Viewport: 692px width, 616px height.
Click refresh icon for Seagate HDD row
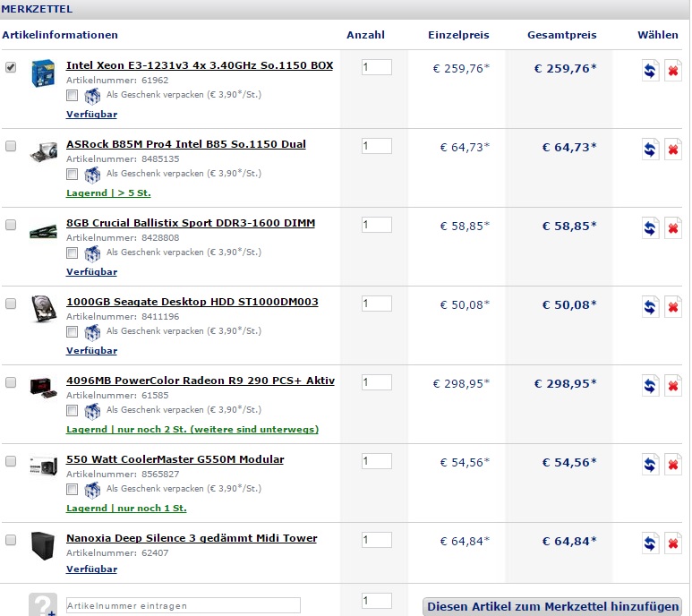click(x=650, y=307)
